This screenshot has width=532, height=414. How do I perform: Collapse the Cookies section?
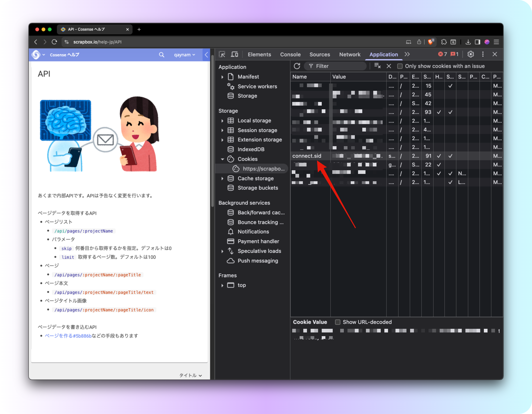[x=222, y=159]
